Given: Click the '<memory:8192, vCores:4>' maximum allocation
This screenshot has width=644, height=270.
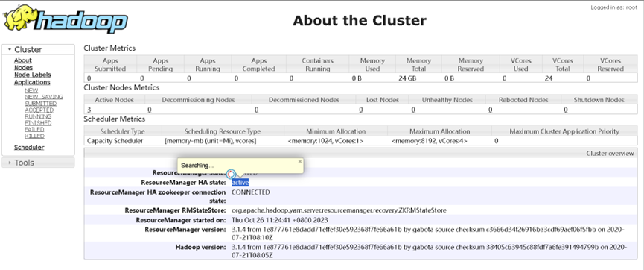Looking at the screenshot, I should click(x=429, y=141).
